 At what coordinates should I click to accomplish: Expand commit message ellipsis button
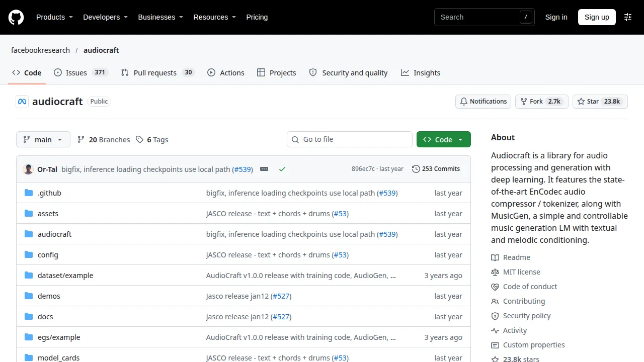(264, 169)
